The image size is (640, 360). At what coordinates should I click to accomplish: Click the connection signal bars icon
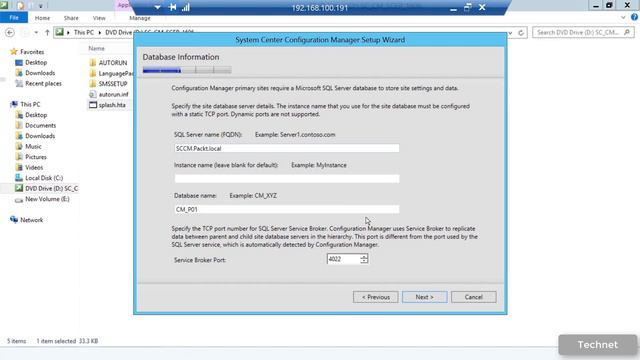point(186,7)
